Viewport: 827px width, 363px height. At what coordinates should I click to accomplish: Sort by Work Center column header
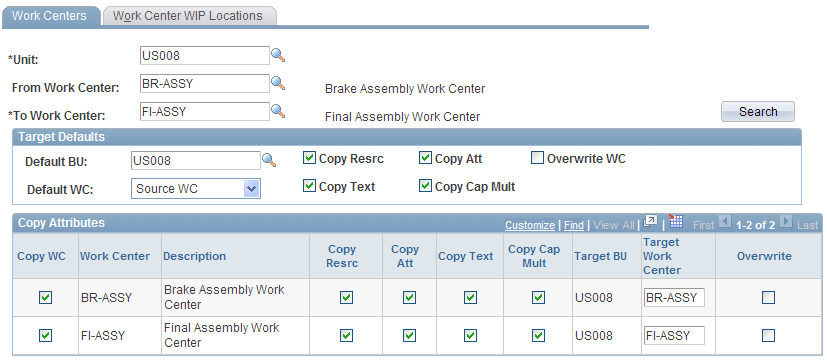pyautogui.click(x=115, y=256)
